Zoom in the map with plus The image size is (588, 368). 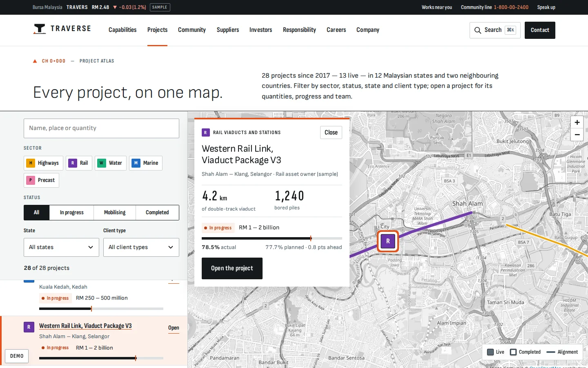point(577,122)
